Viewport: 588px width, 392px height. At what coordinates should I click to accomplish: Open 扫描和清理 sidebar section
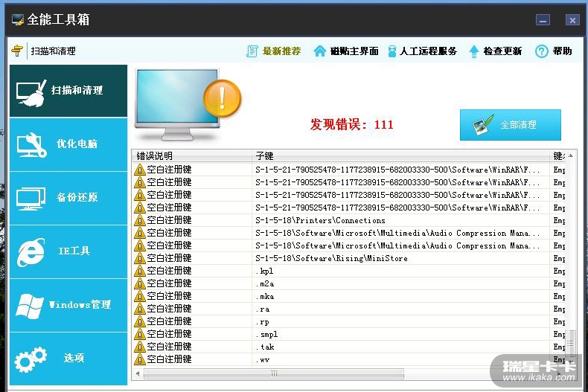pos(68,91)
